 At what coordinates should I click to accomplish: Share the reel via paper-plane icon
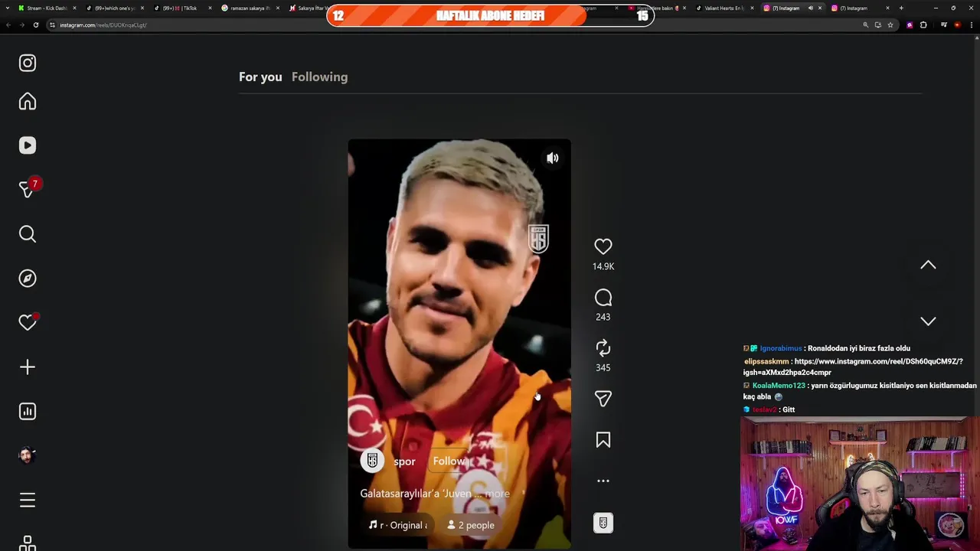603,399
